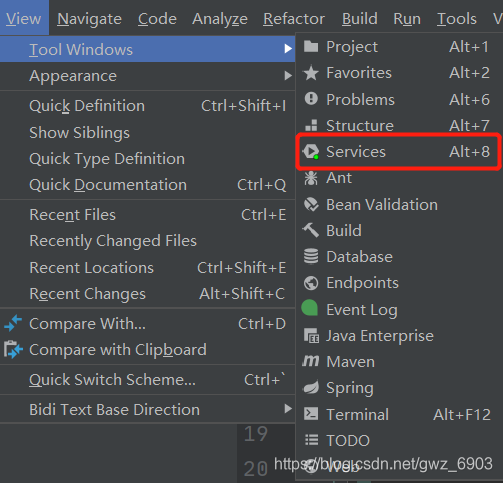Select Recent Locations
This screenshot has width=503, height=483.
(x=147, y=267)
